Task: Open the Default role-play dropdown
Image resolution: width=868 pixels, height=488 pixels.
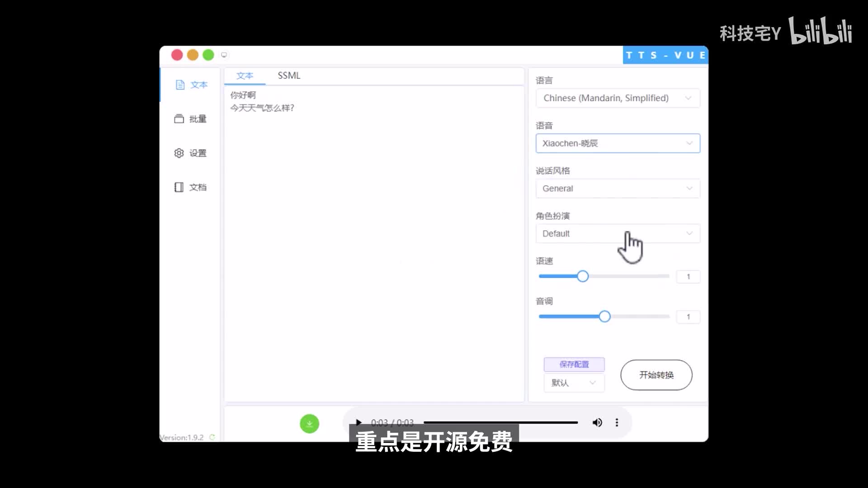Action: (x=618, y=234)
